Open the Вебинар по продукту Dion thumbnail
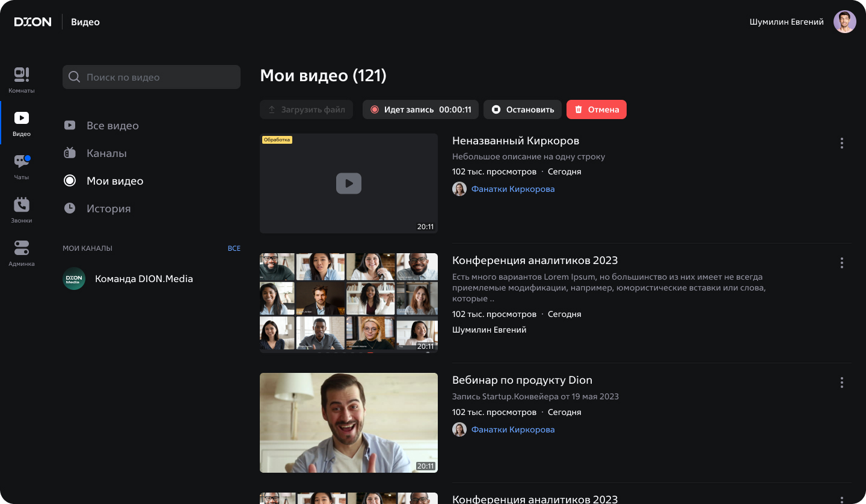The height and width of the screenshot is (504, 866). (349, 423)
